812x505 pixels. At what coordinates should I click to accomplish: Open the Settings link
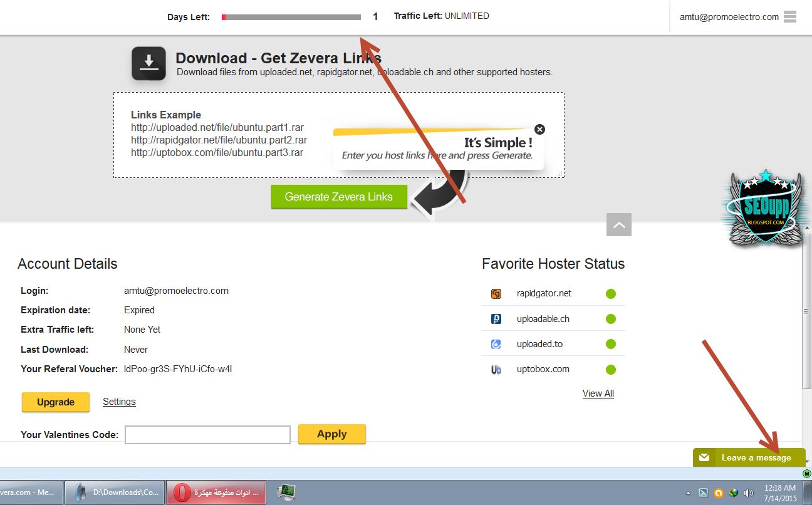[119, 402]
